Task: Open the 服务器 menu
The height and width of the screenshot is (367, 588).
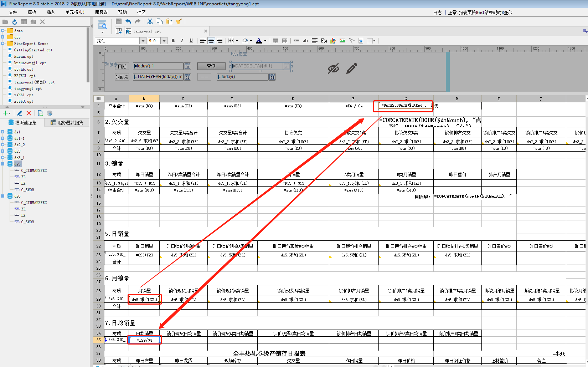Action: [x=101, y=12]
